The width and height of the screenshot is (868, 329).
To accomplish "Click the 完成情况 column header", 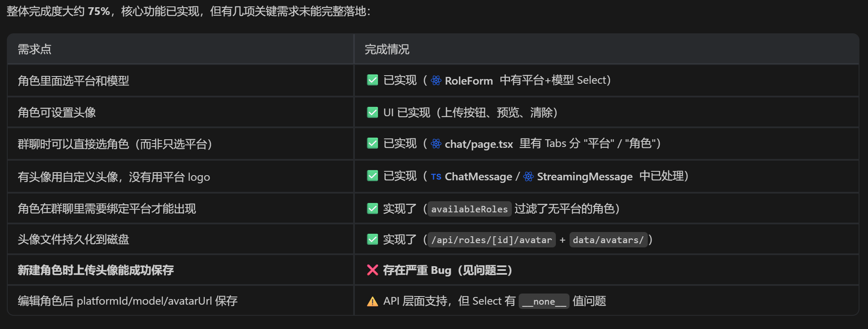I will [x=387, y=49].
